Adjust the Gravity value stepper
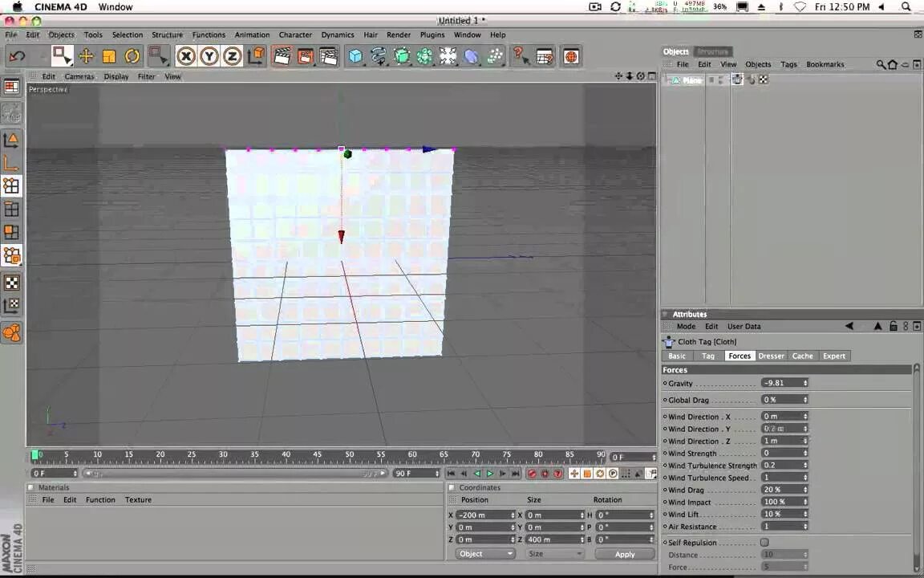 (x=805, y=383)
